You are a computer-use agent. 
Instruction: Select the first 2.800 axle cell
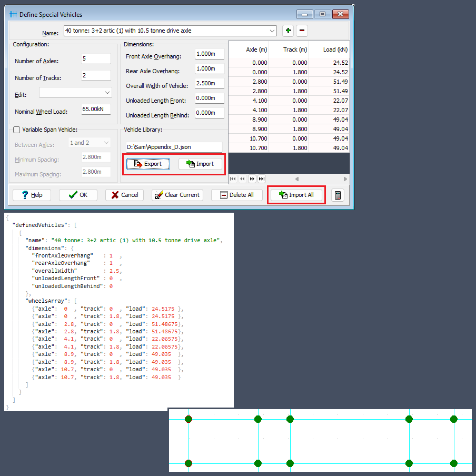click(x=249, y=82)
